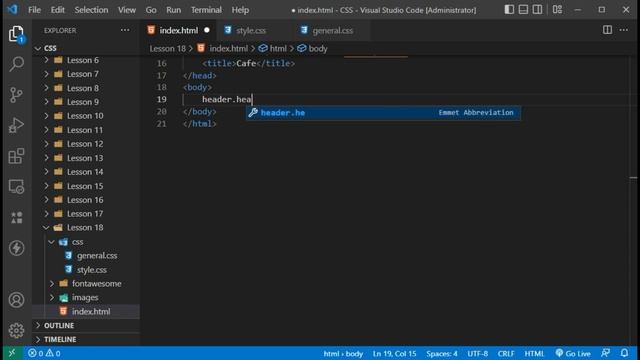Screen dimensions: 640x360
Task: Collapse the Lesson 18 folder
Action: (x=86, y=228)
